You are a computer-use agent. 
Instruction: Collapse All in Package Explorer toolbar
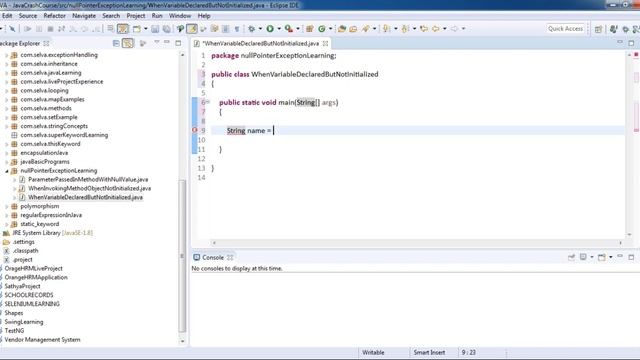point(116,43)
